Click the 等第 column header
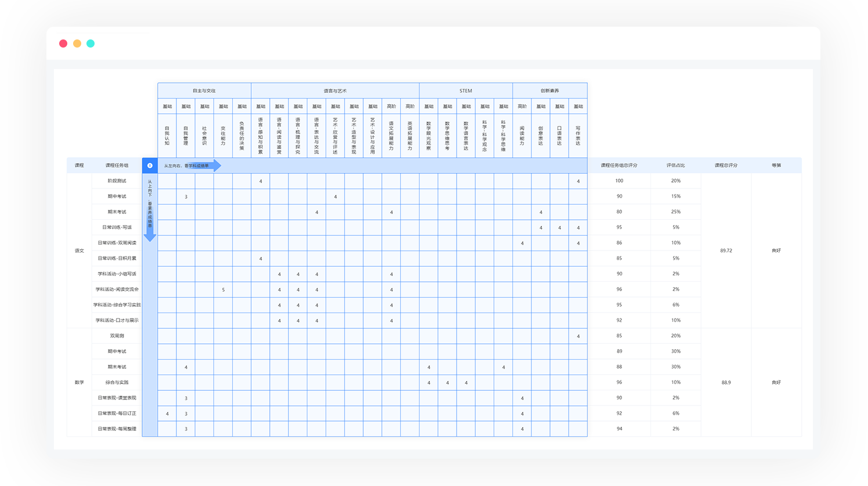This screenshot has width=868, height=486. tap(776, 166)
